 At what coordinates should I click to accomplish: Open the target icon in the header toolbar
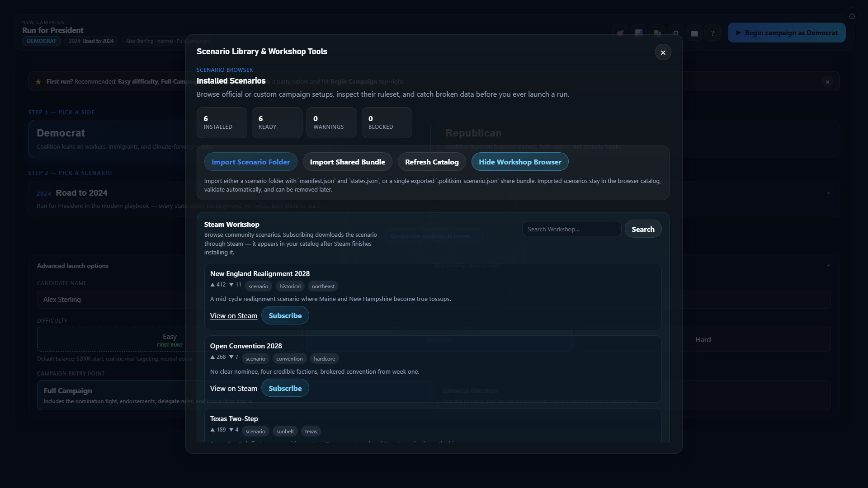[620, 33]
